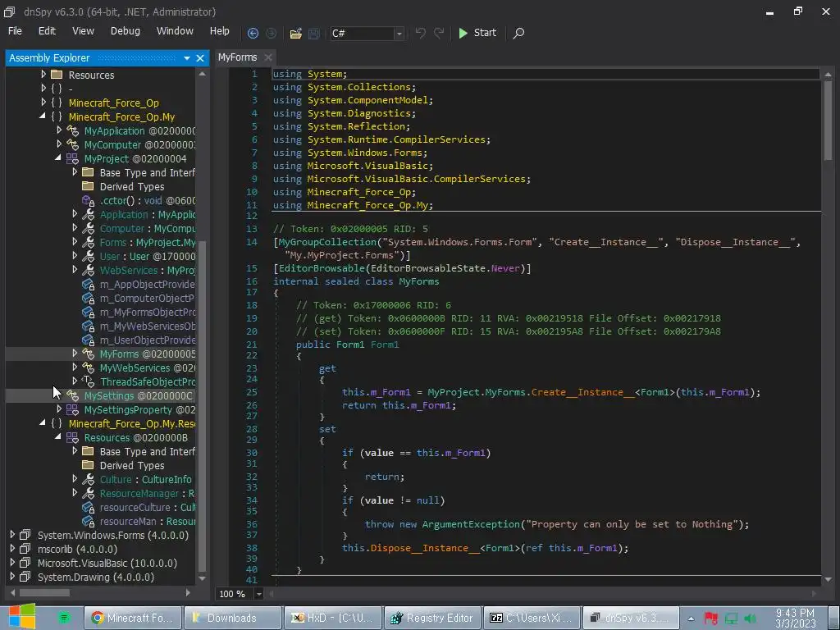This screenshot has height=630, width=840.
Task: Click the Open file folder icon
Action: (294, 34)
